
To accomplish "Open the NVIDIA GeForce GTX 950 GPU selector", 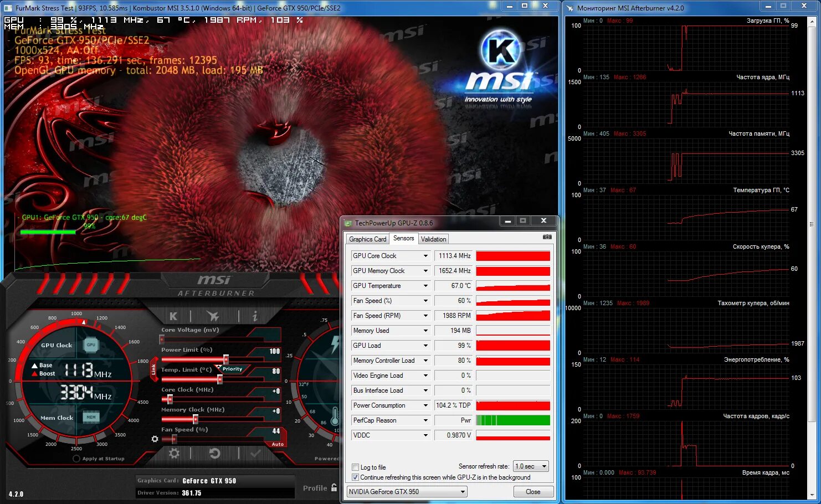I will [407, 492].
